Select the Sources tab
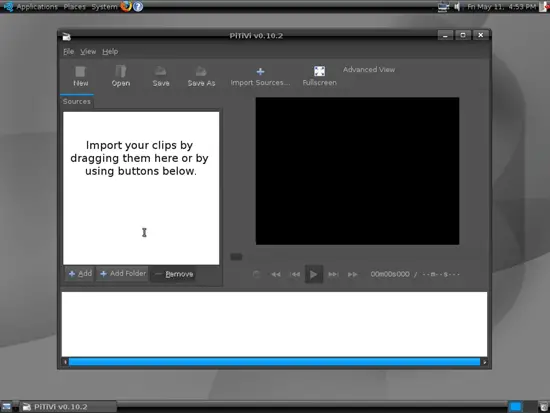 pos(76,101)
